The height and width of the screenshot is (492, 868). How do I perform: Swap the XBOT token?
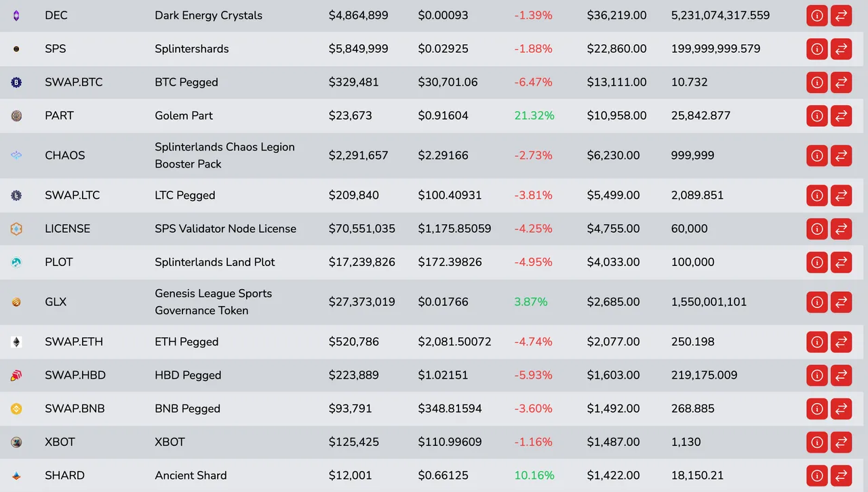tap(841, 442)
